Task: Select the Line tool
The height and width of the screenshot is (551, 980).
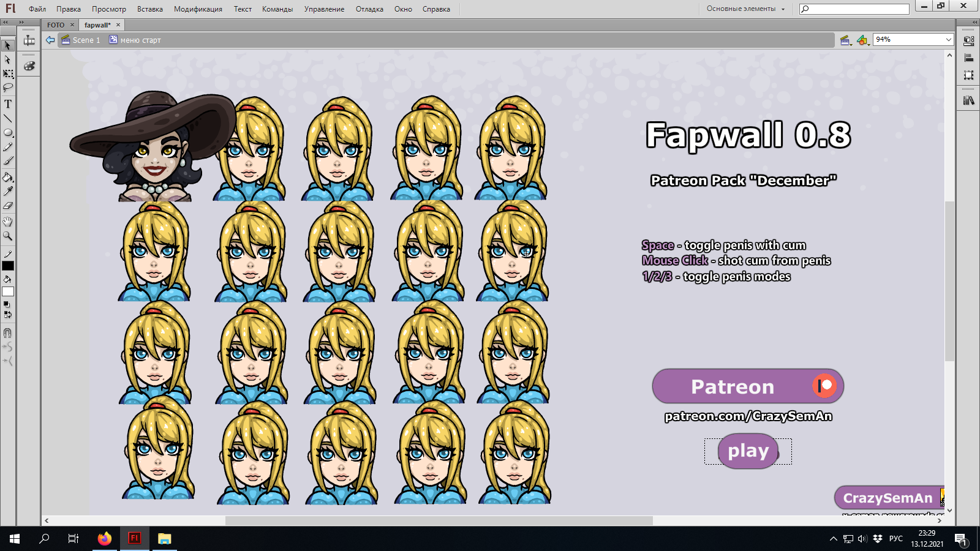Action: click(8, 118)
